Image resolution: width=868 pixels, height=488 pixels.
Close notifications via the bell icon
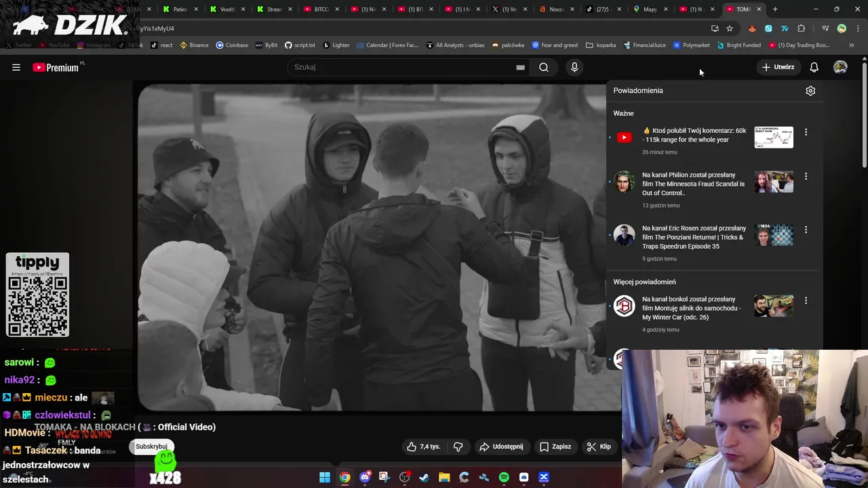tap(814, 67)
